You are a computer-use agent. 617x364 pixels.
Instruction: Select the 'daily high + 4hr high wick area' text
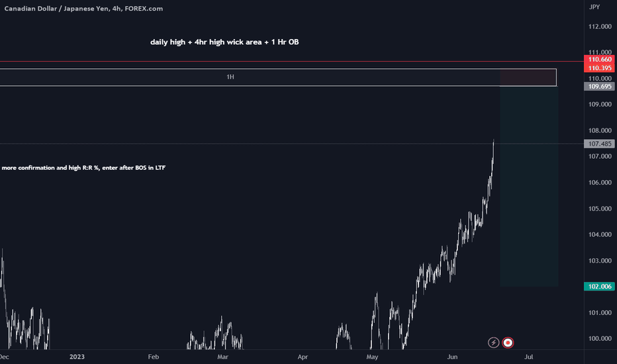206,42
